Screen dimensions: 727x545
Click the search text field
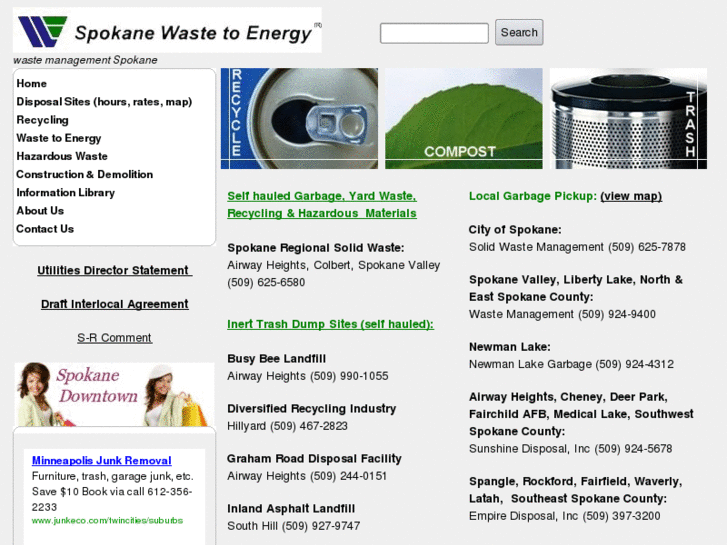[434, 33]
